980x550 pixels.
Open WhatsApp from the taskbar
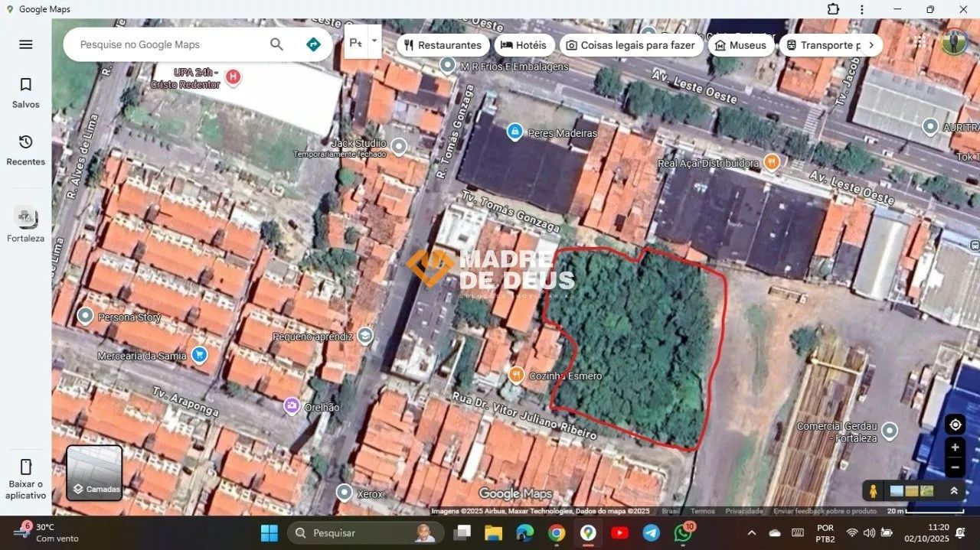point(683,532)
